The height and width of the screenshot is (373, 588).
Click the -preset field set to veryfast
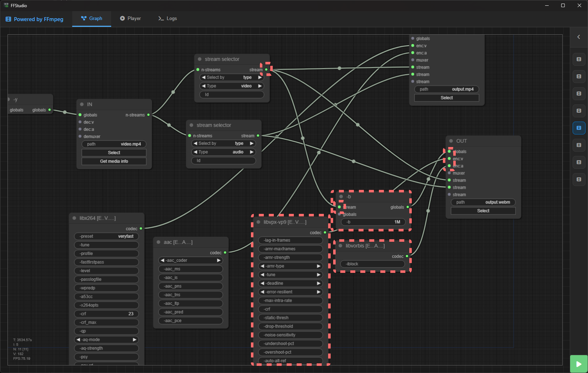pos(107,236)
